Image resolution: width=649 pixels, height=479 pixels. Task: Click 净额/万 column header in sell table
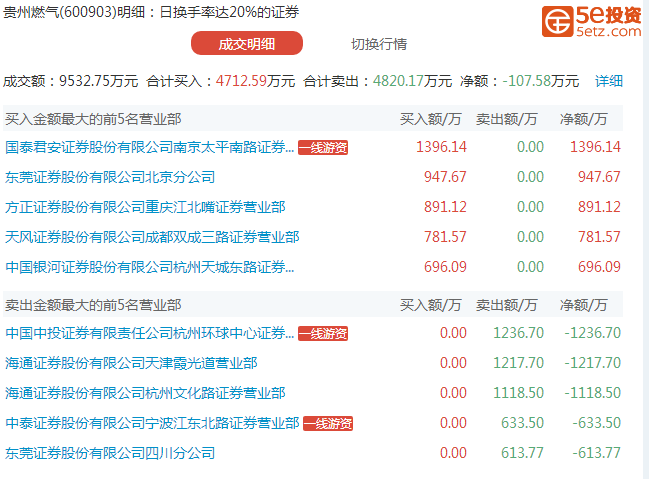(584, 305)
